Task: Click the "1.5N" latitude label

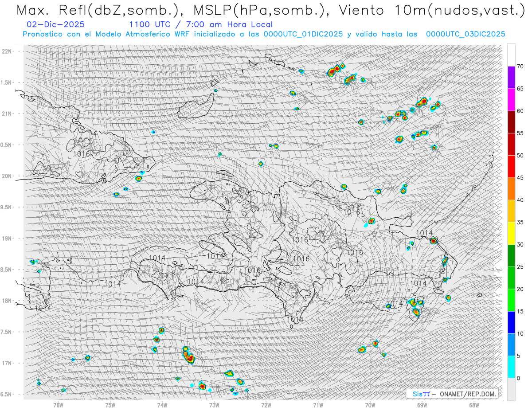Action: pos(7,82)
